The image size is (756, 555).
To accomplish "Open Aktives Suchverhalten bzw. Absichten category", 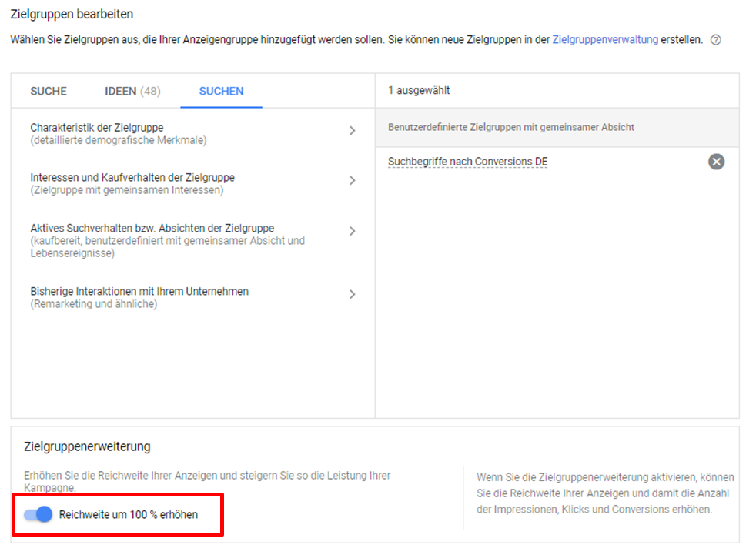I will [152, 229].
